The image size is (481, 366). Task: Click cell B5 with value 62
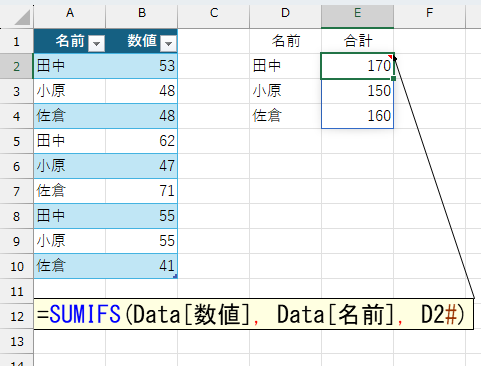142,141
